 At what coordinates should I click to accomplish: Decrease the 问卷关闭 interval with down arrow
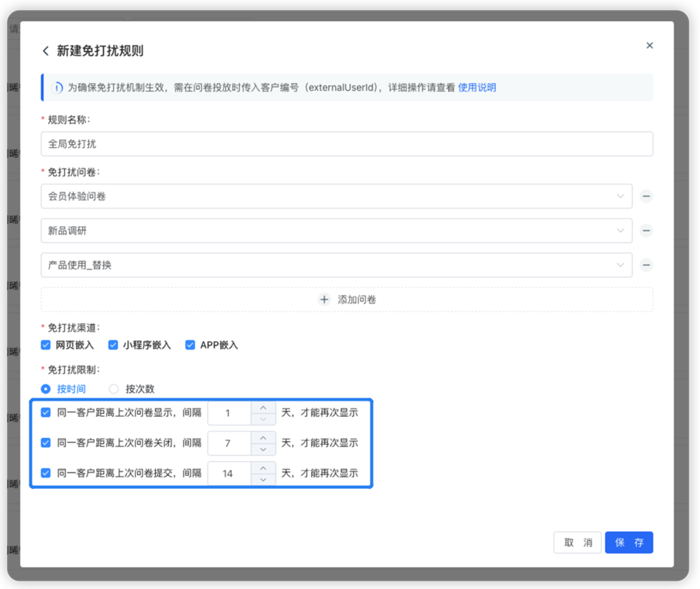click(264, 449)
